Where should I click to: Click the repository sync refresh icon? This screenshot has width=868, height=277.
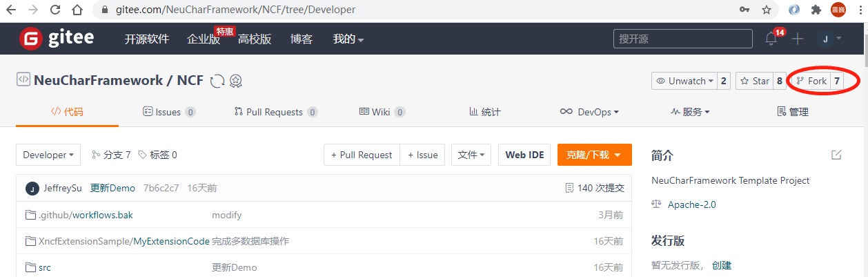pyautogui.click(x=217, y=81)
